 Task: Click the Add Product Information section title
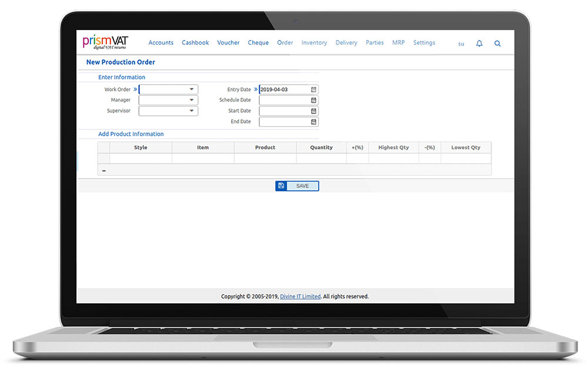(x=131, y=134)
